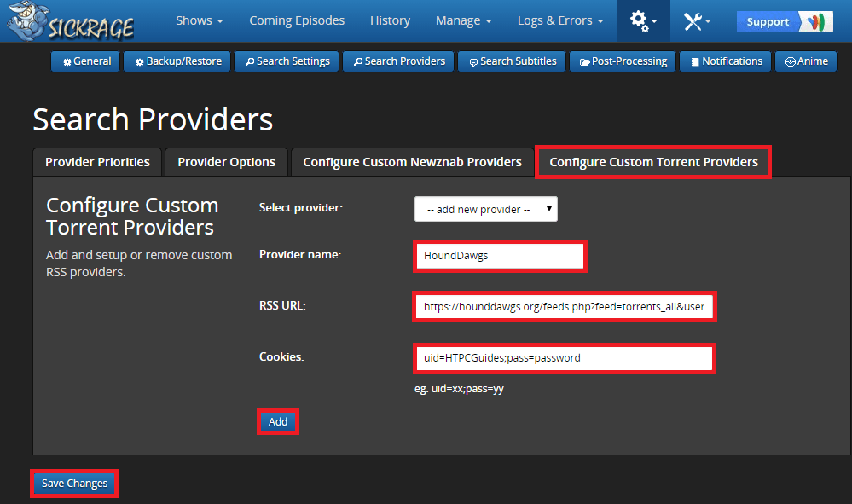Switch to Configure Custom Newznab Providers tab

tap(412, 162)
